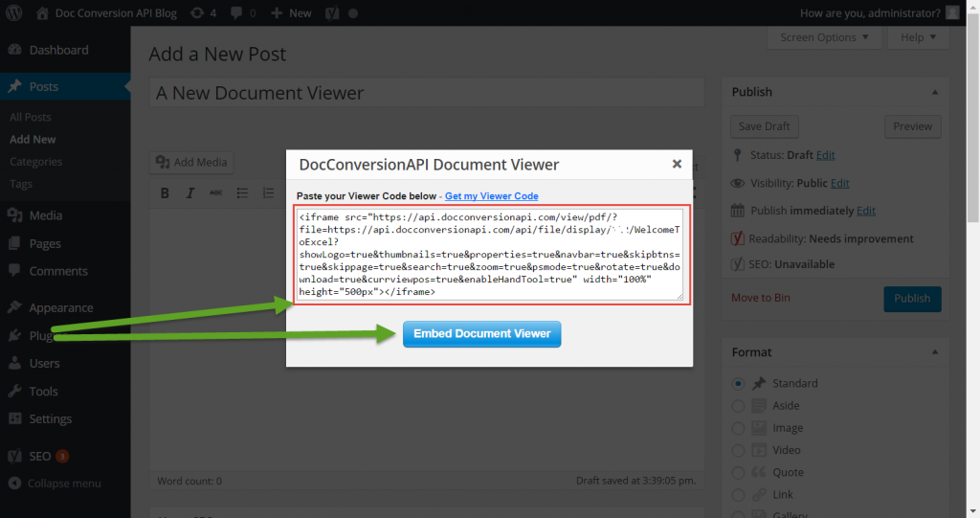Open the Comments sidebar icon

coord(14,271)
